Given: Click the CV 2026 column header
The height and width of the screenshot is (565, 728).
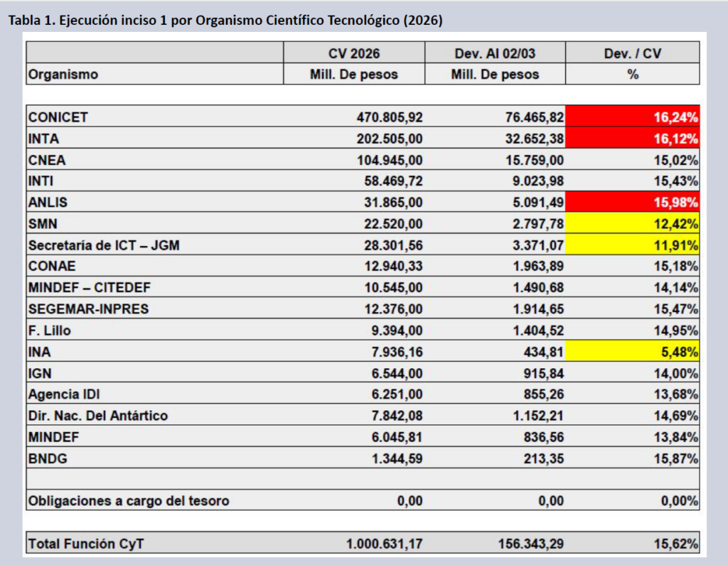Looking at the screenshot, I should [353, 53].
